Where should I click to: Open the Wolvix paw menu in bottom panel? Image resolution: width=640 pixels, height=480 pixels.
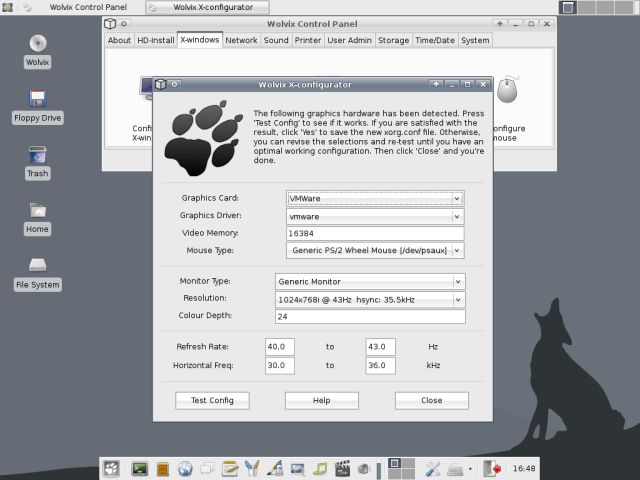(111, 469)
